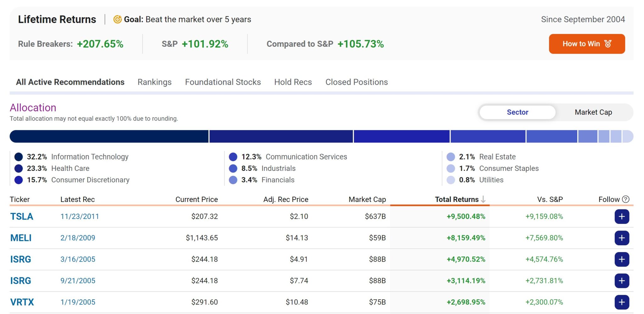644x314 pixels.
Task: Click the S&P +101.92% return value
Action: coord(205,44)
